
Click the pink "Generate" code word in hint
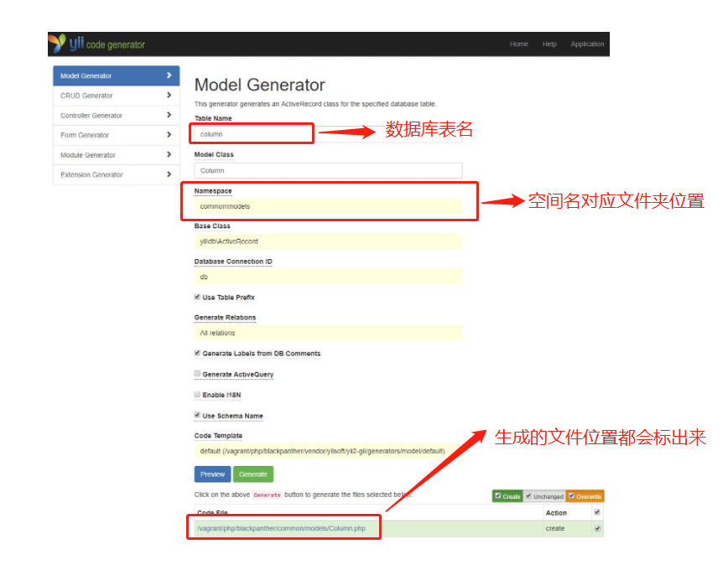pos(267,495)
